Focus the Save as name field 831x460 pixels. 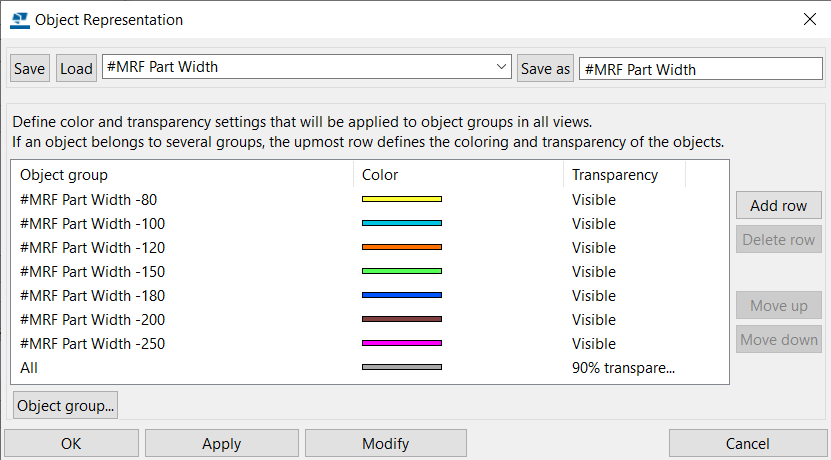click(x=701, y=69)
